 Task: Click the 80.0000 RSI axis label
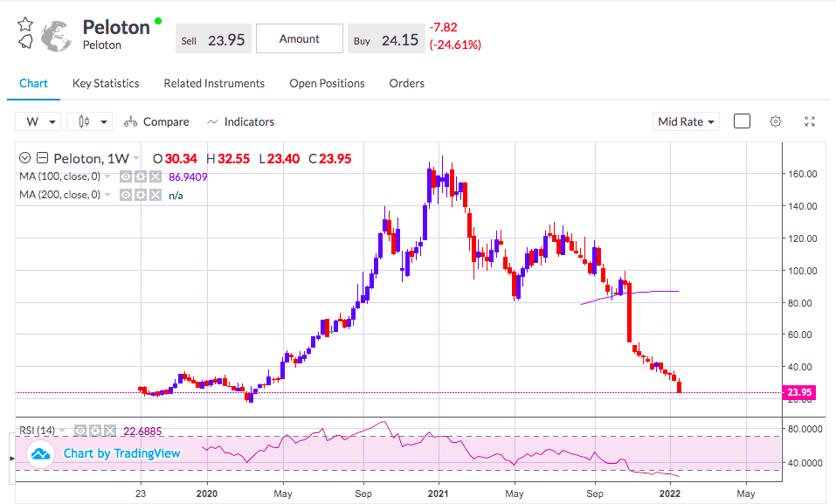pyautogui.click(x=805, y=429)
